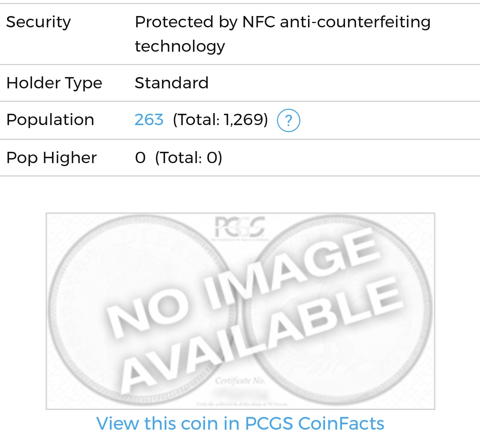Select the Holder Type row label

tap(54, 83)
